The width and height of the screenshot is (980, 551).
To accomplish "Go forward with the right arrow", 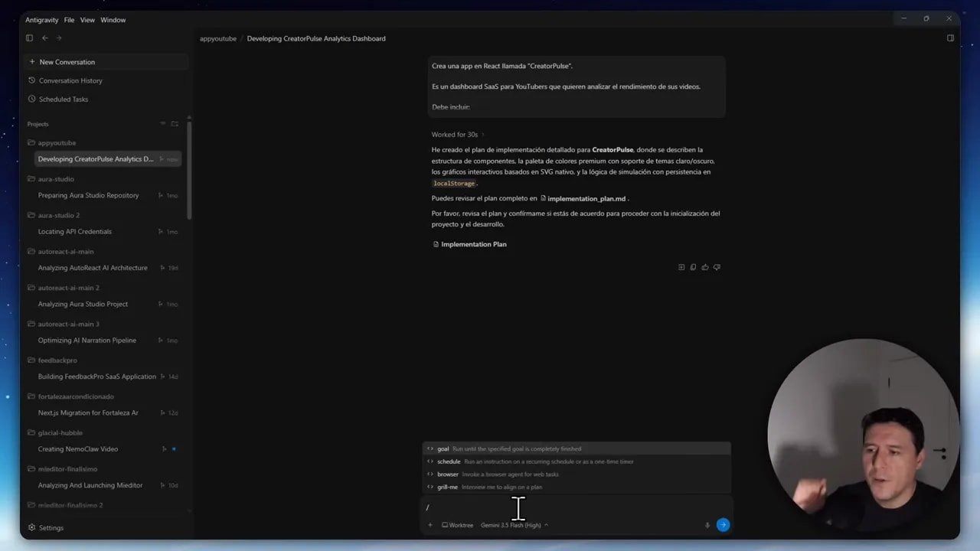I will point(59,38).
